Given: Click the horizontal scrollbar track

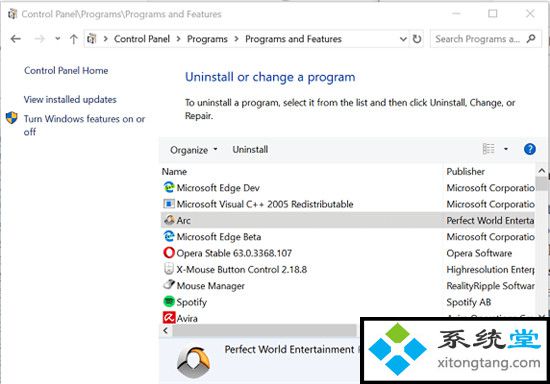Looking at the screenshot, I should click(264, 330).
